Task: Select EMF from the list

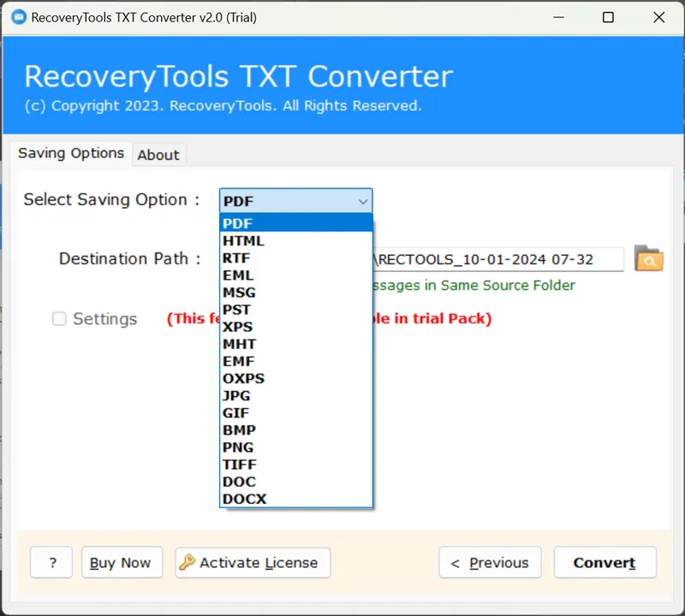Action: point(295,361)
